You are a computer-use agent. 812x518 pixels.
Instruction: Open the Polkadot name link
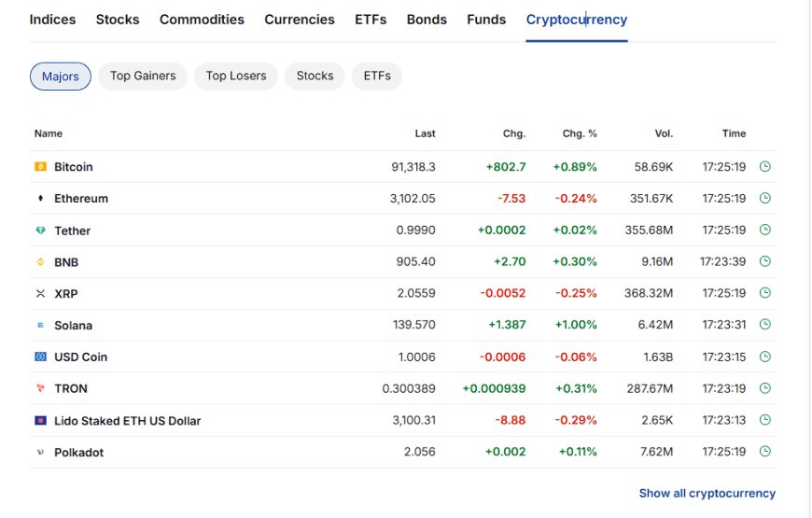point(78,453)
